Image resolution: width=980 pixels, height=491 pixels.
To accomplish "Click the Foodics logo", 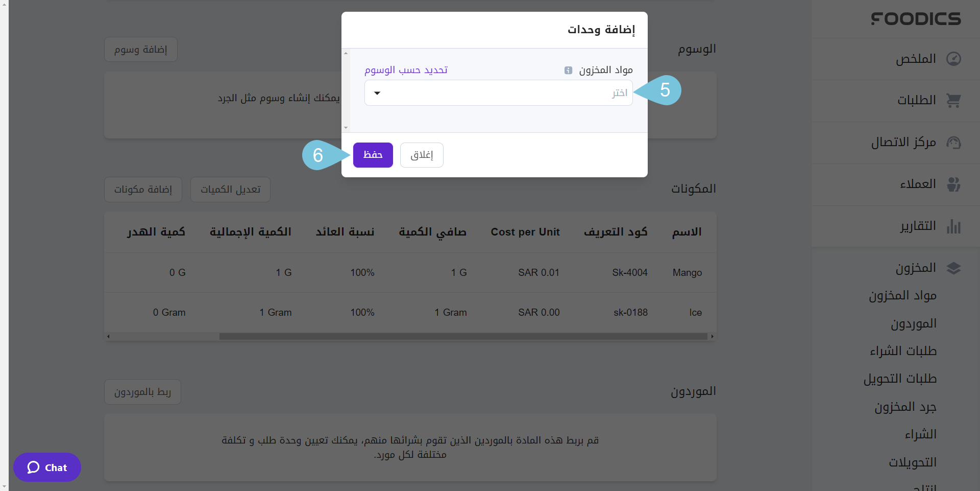I will click(916, 19).
